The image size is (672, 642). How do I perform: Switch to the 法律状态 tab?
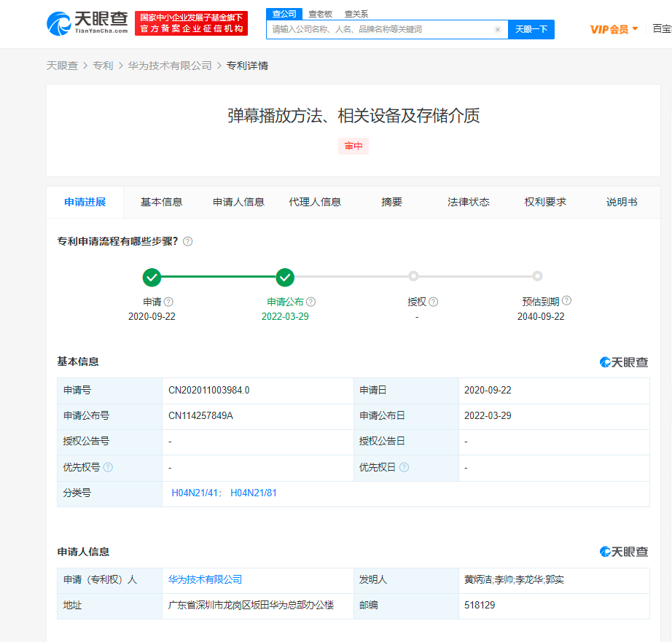469,203
